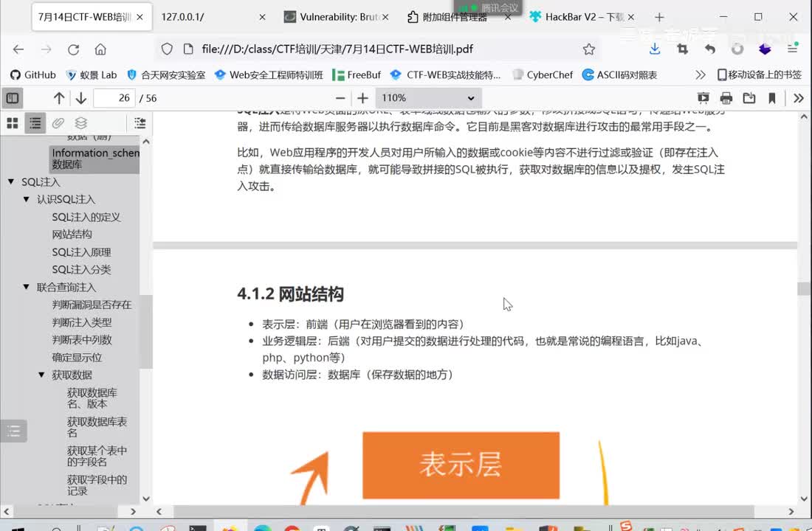This screenshot has width=812, height=531.
Task: Open outline entry 判断漏洞是否存在
Action: (x=92, y=305)
